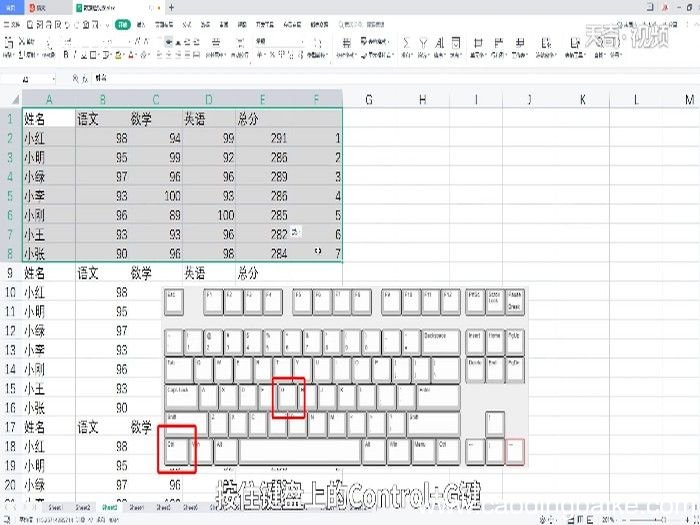Click the percent style icon

(272, 55)
